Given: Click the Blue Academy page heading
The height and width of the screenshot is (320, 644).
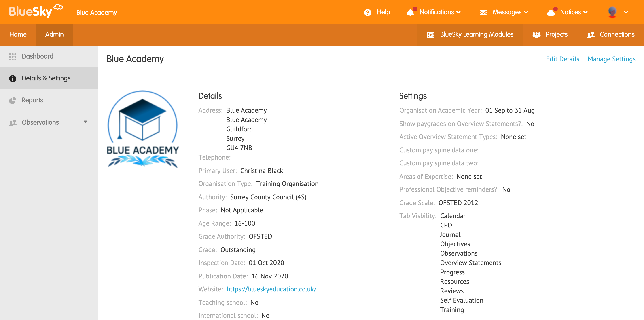Looking at the screenshot, I should pyautogui.click(x=135, y=59).
